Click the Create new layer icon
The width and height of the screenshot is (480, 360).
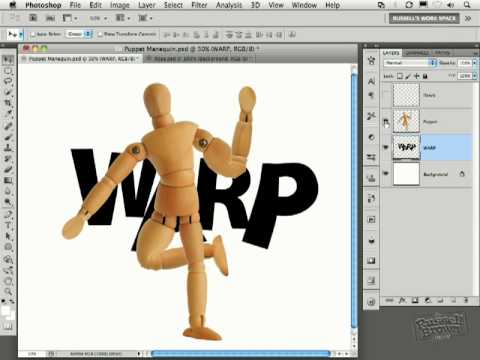pos(453,300)
